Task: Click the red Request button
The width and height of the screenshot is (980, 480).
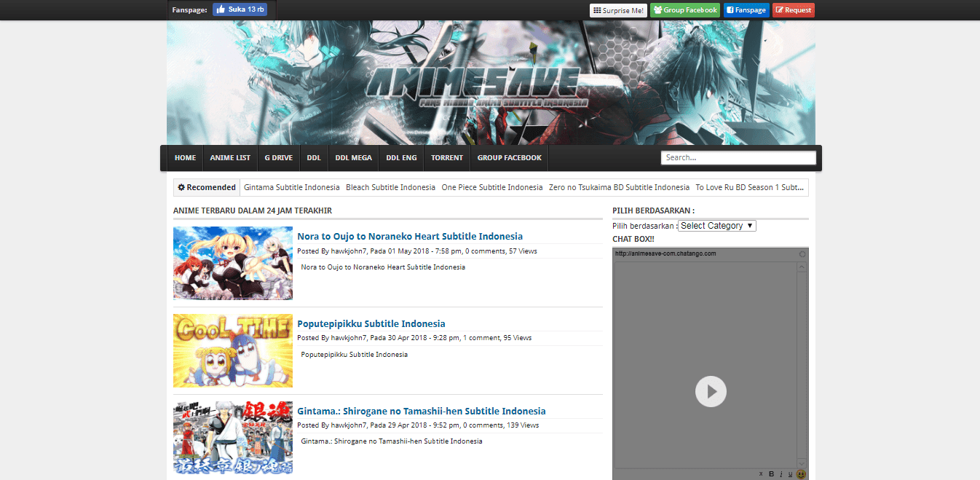Action: pyautogui.click(x=793, y=9)
